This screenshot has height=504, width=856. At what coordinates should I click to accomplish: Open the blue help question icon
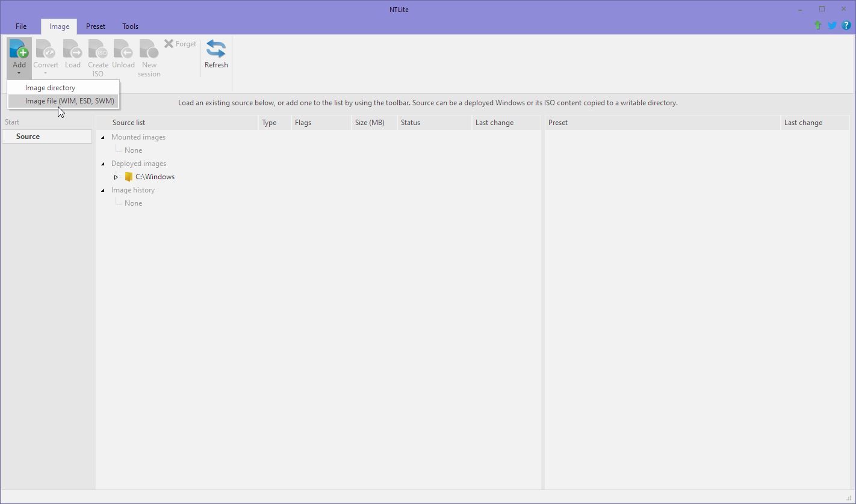click(x=846, y=25)
